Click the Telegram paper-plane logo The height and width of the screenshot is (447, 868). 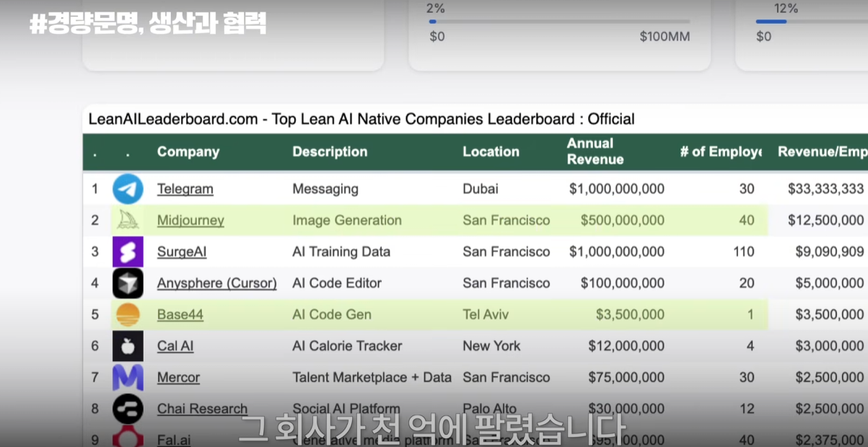(128, 189)
